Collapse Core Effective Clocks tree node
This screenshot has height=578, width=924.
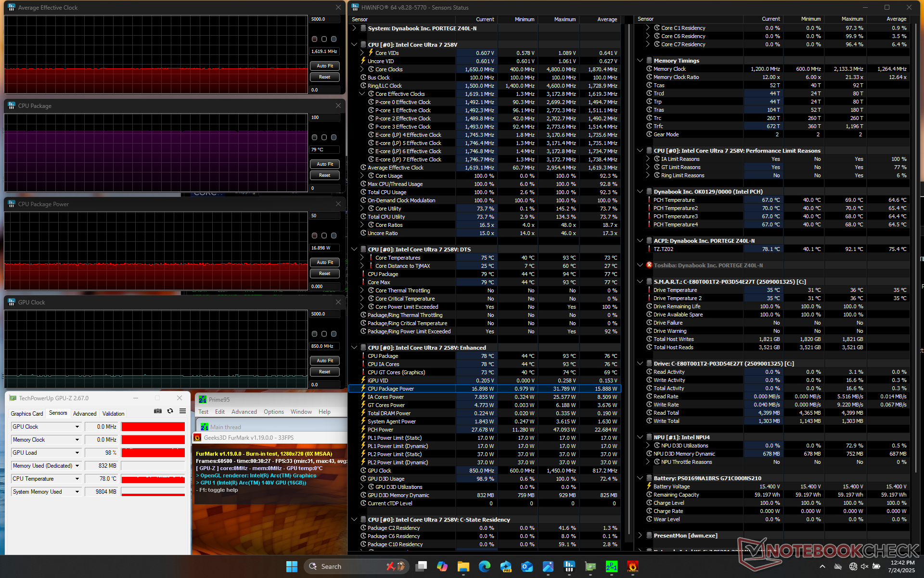click(x=362, y=94)
